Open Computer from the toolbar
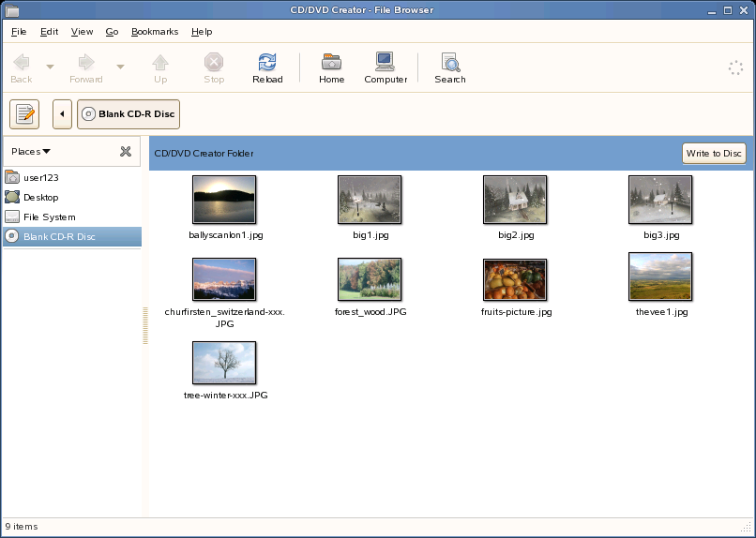 tap(386, 67)
